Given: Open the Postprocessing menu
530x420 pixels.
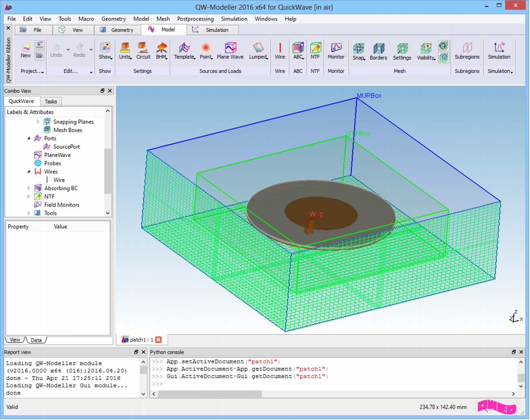Looking at the screenshot, I should pos(195,19).
